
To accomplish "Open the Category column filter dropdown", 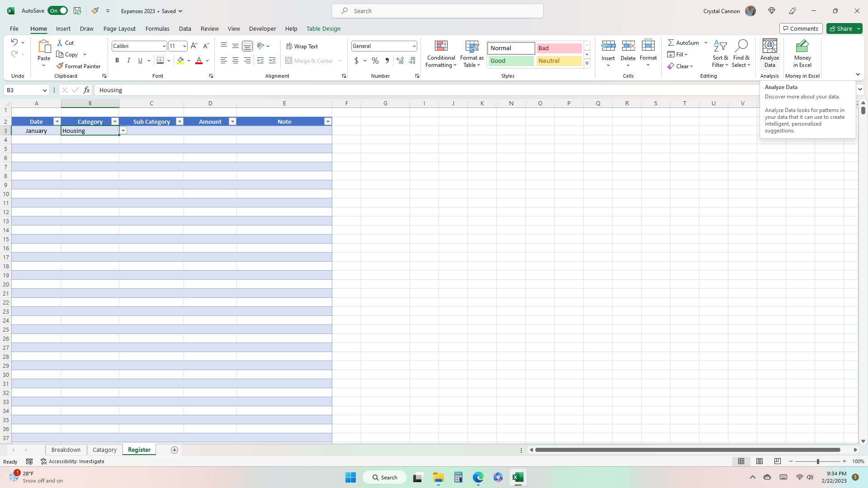I will click(x=115, y=122).
